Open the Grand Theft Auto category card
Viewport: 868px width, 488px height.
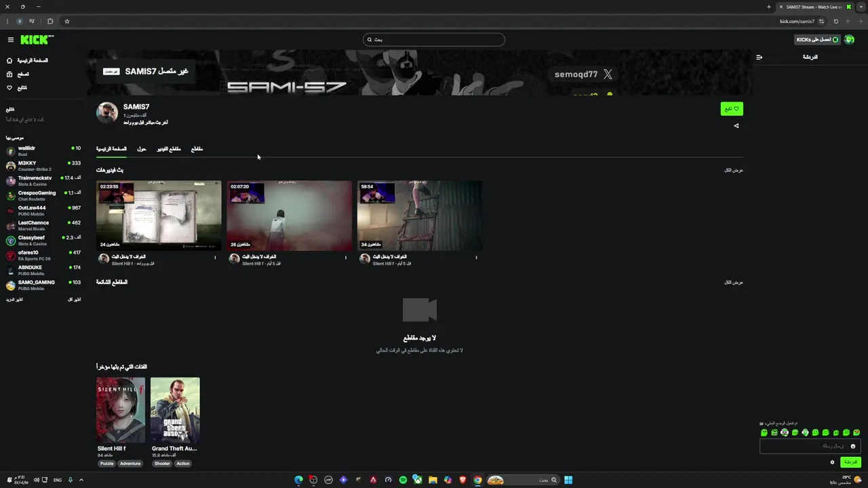coord(175,410)
